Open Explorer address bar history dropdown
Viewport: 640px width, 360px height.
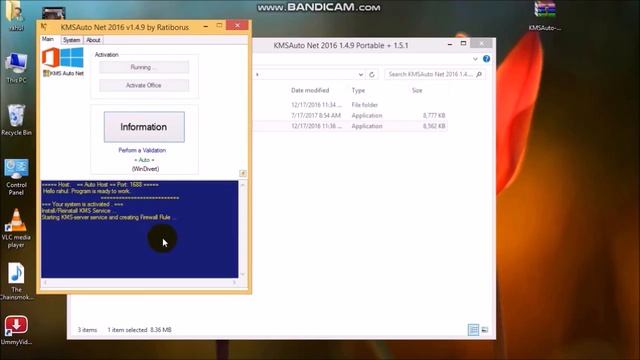[x=361, y=75]
